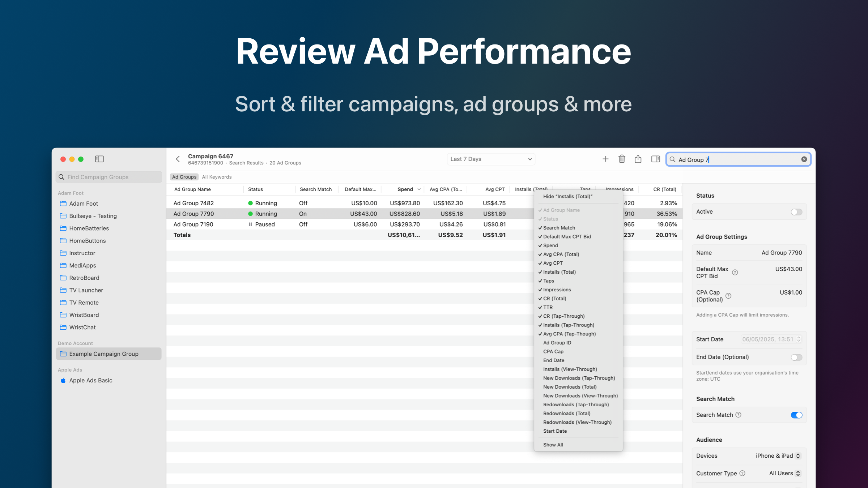Image resolution: width=868 pixels, height=488 pixels.
Task: Click the share icon in the toolbar
Action: [x=638, y=159]
